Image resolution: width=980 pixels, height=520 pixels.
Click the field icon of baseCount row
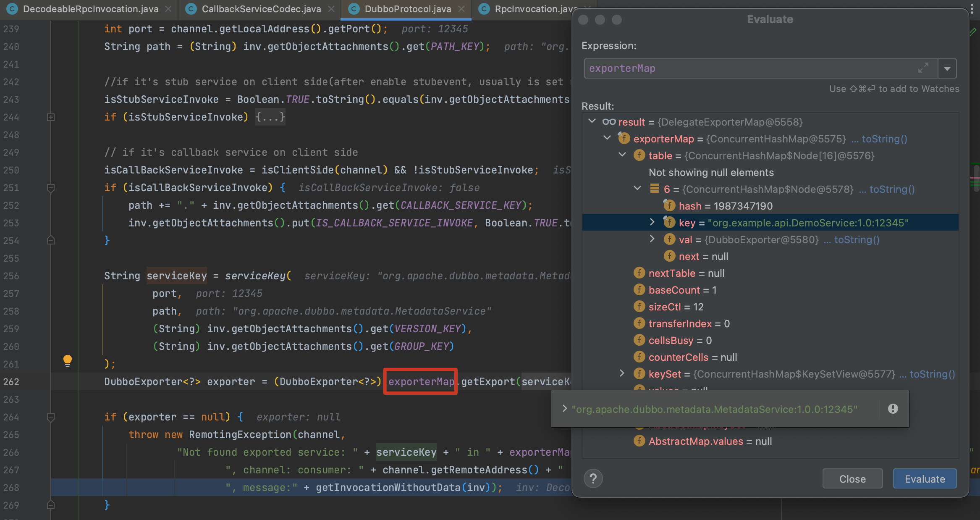pyautogui.click(x=639, y=290)
